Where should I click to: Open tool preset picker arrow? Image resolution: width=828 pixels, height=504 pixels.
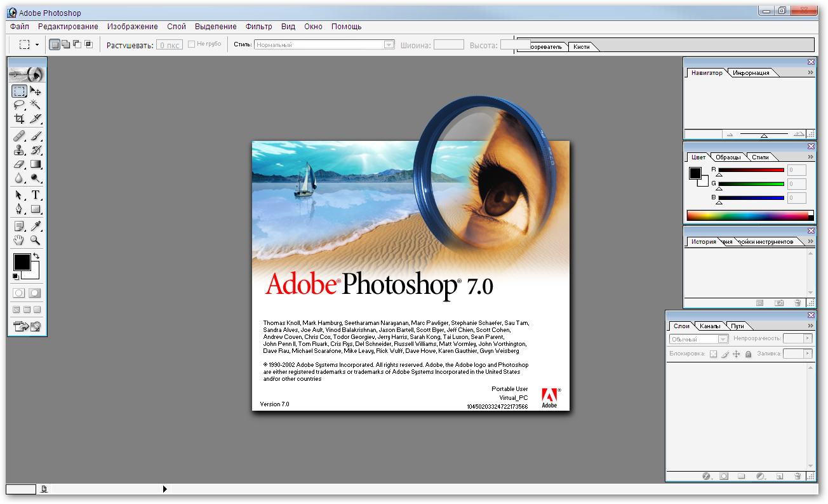37,45
